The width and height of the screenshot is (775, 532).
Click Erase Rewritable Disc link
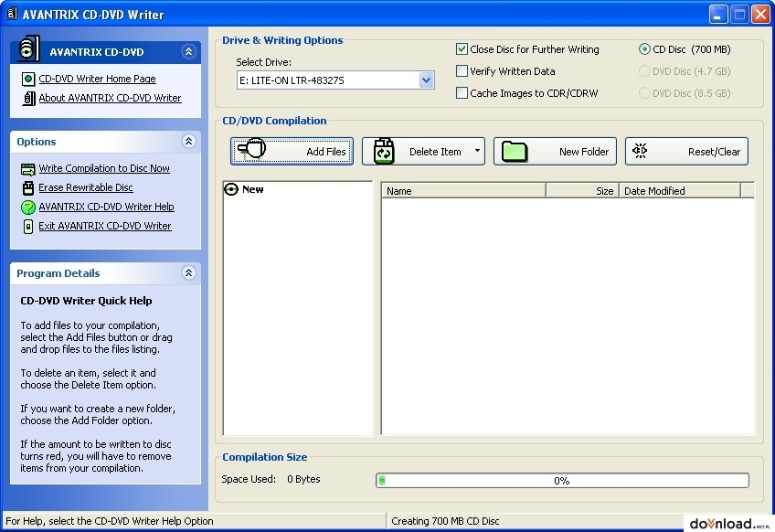click(86, 187)
